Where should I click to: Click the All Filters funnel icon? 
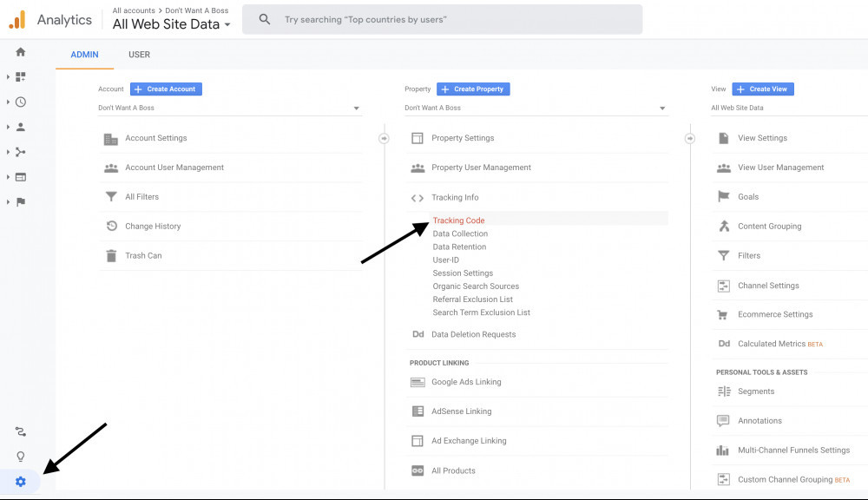[111, 196]
